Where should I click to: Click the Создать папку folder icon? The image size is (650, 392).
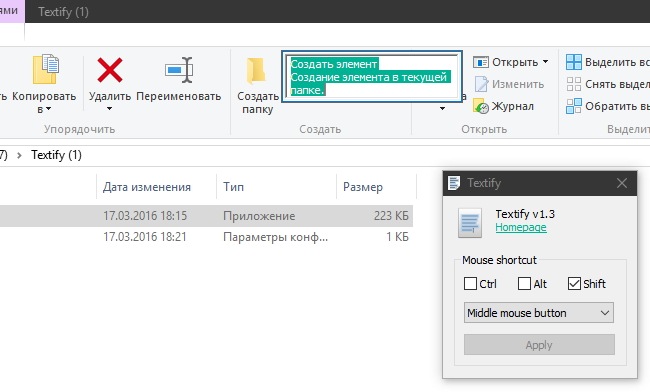tap(256, 71)
